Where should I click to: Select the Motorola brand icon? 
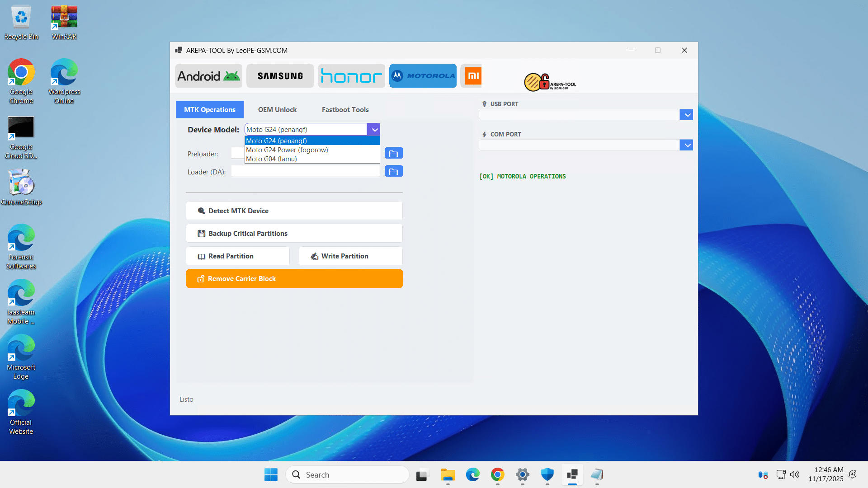pyautogui.click(x=423, y=76)
